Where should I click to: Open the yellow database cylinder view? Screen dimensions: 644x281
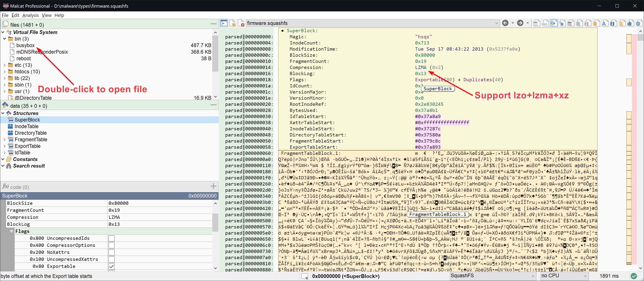pyautogui.click(x=596, y=23)
